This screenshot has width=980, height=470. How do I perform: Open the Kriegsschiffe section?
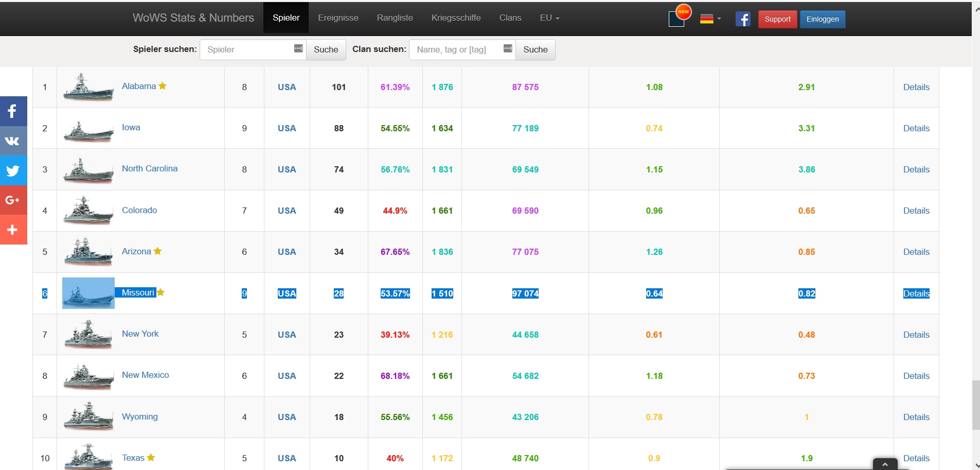[x=456, y=18]
